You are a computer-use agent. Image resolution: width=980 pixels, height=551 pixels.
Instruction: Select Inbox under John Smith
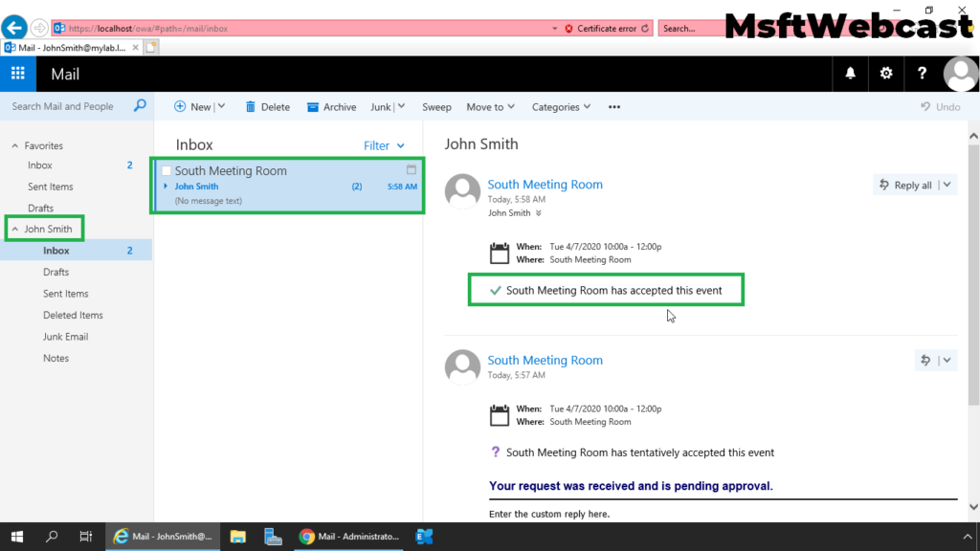(77, 250)
